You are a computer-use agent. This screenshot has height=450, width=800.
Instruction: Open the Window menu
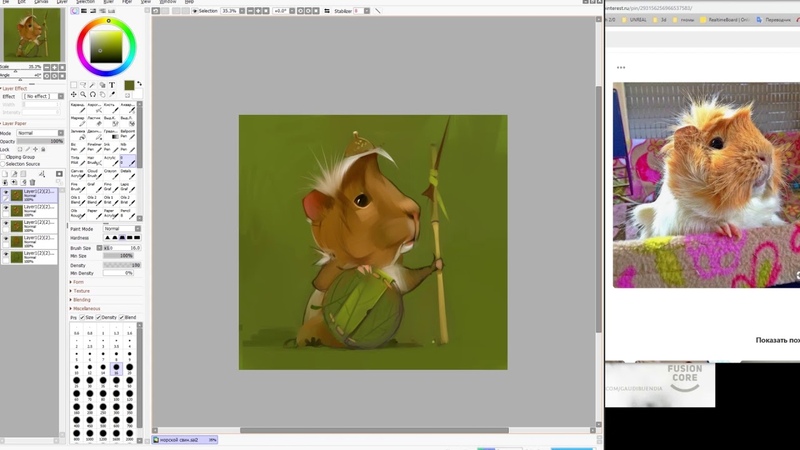168,2
